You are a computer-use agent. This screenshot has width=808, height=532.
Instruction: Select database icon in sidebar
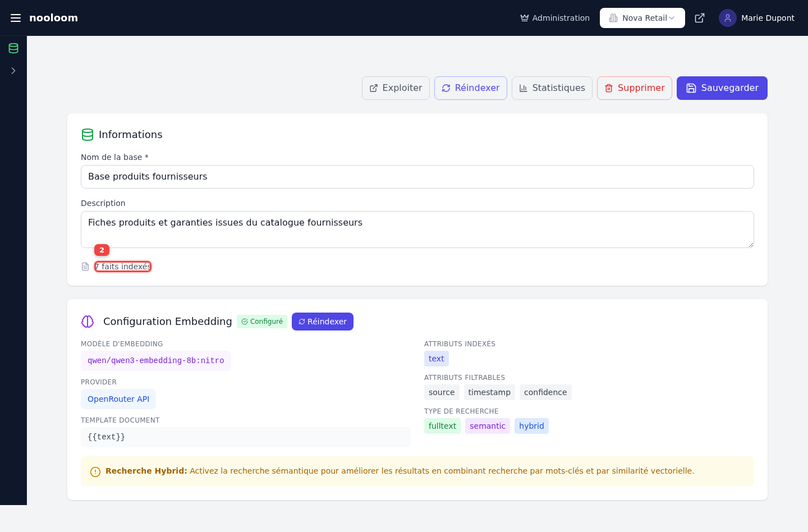[13, 48]
